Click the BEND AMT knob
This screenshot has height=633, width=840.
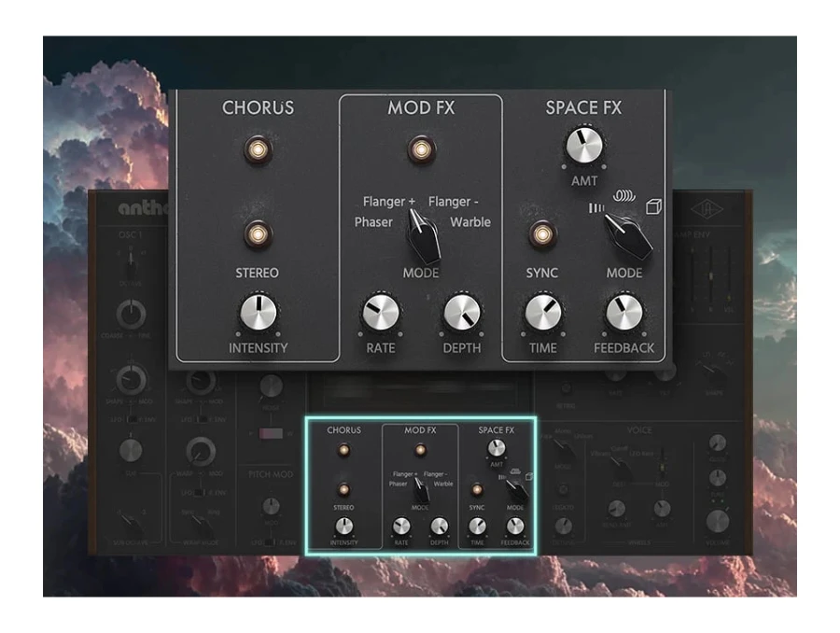point(617,509)
